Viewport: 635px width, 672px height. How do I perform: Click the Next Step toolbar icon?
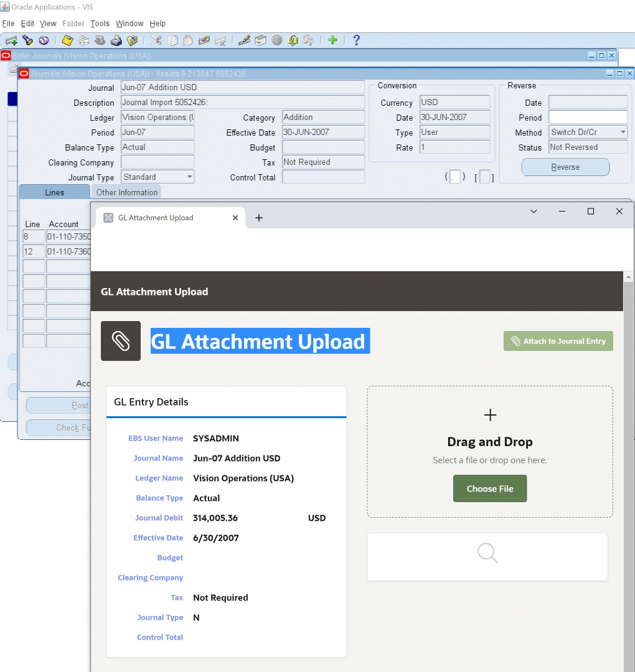[83, 40]
